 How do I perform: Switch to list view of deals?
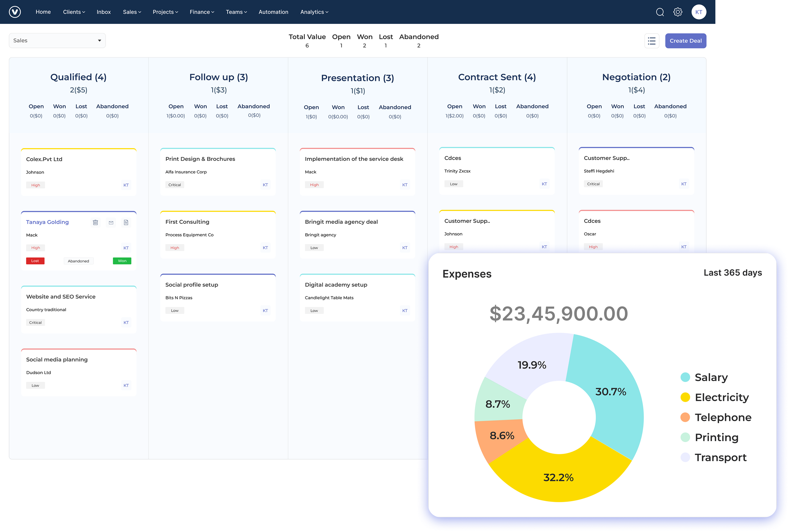[651, 41]
